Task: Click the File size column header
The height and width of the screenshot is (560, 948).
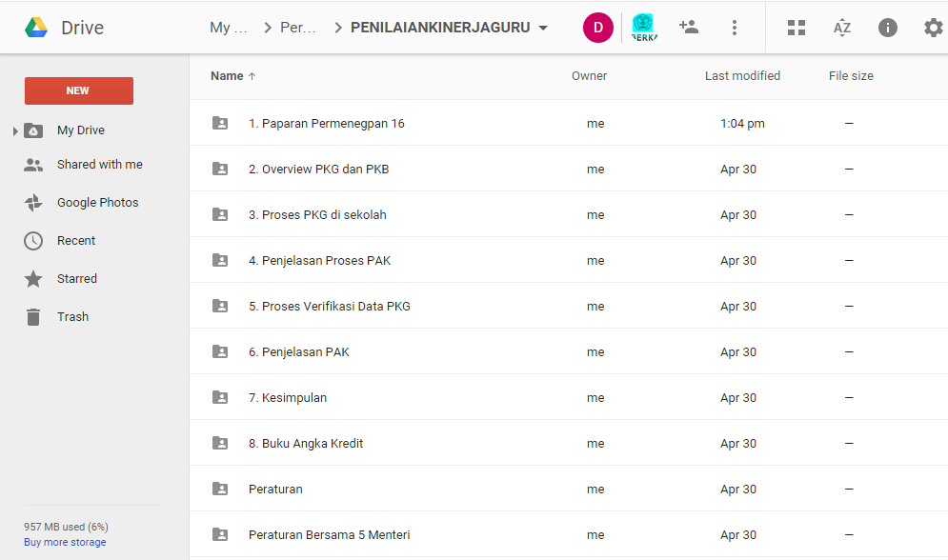Action: coord(851,76)
